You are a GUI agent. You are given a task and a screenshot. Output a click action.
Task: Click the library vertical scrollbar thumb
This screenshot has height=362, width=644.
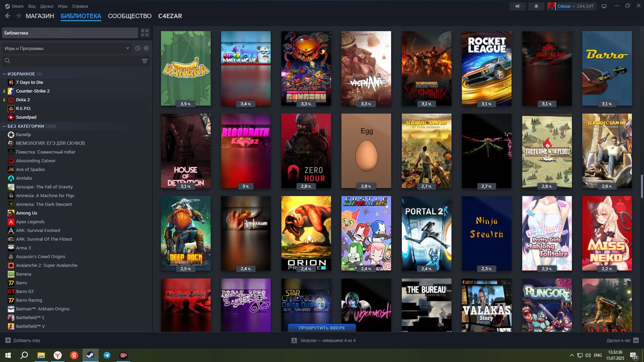coord(642,186)
